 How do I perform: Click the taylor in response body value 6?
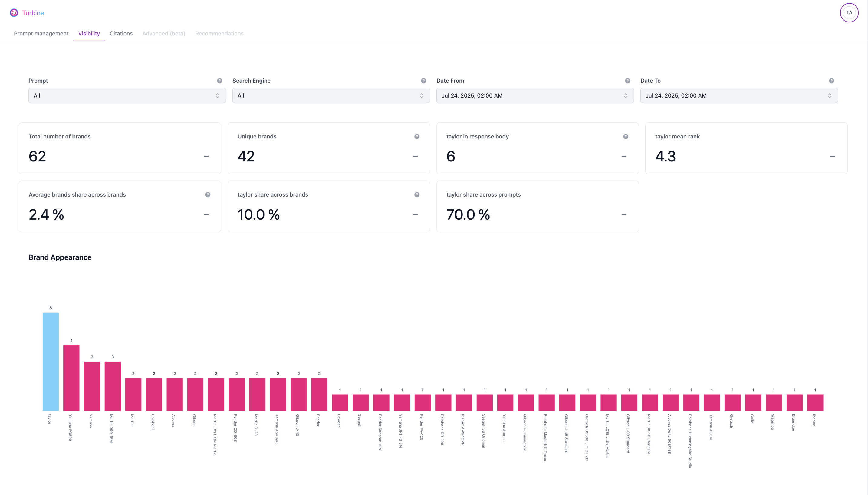click(x=451, y=156)
